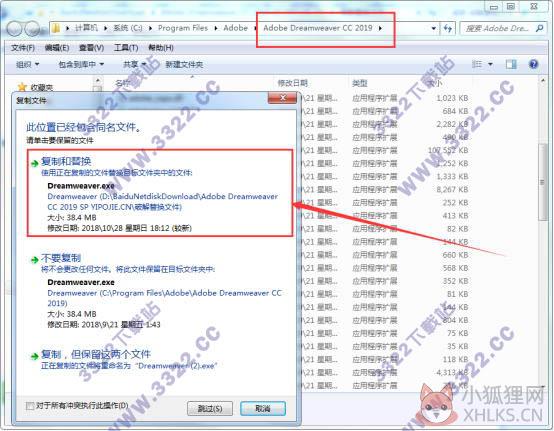The image size is (554, 431).
Task: Select the file row sized 1,023 KB
Action: pos(386,98)
